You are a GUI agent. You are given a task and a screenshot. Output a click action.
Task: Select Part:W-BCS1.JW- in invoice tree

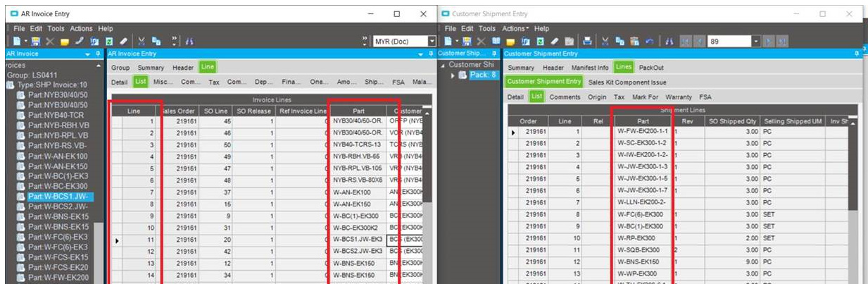pos(59,197)
